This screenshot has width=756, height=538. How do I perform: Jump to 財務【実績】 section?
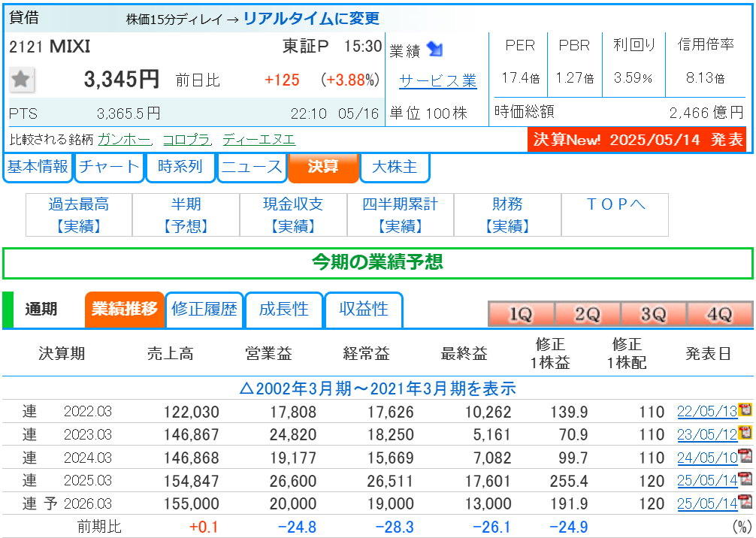coord(508,215)
